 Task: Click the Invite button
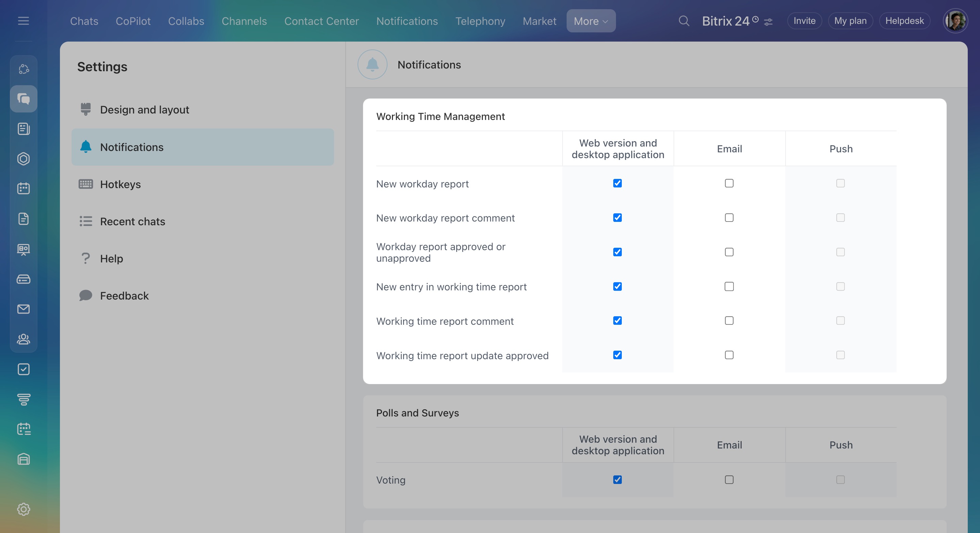point(804,20)
